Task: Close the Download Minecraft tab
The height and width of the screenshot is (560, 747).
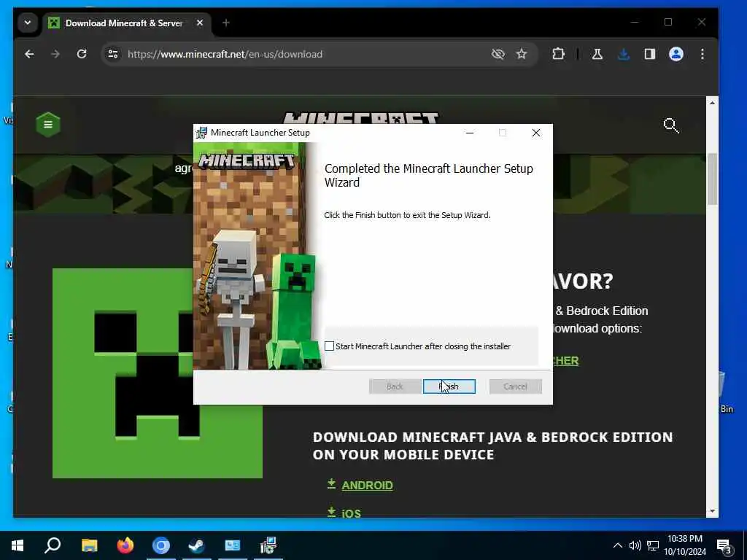Action: click(200, 23)
